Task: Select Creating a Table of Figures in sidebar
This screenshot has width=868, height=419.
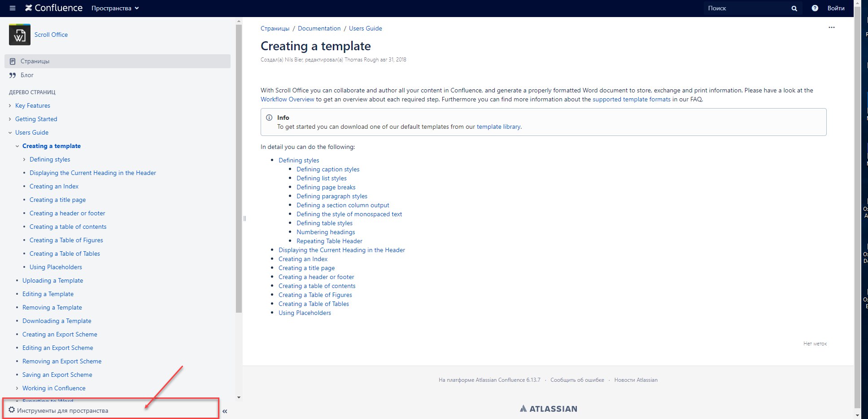Action: (66, 240)
